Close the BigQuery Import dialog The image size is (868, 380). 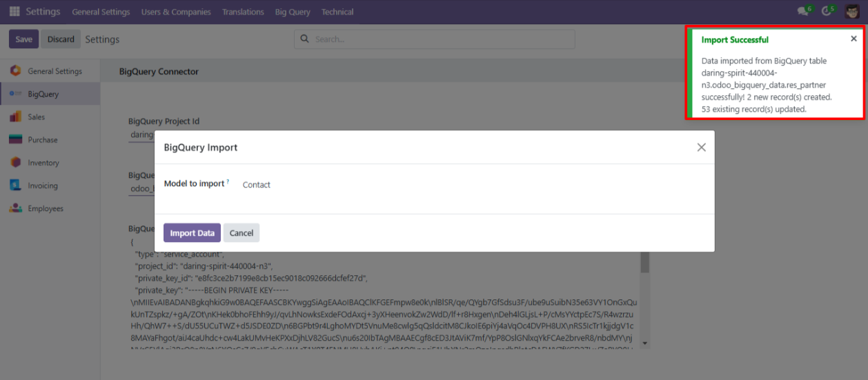click(701, 148)
